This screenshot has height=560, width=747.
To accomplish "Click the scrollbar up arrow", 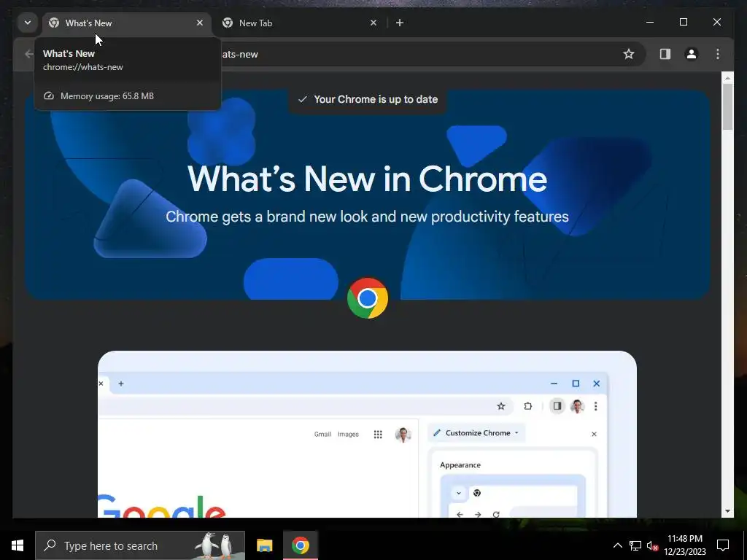I will click(x=727, y=77).
